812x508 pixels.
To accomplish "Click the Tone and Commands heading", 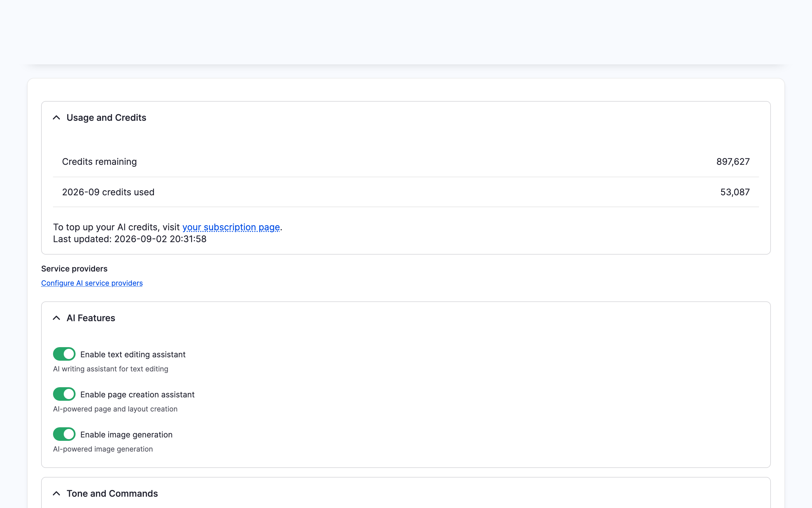I will (x=112, y=493).
